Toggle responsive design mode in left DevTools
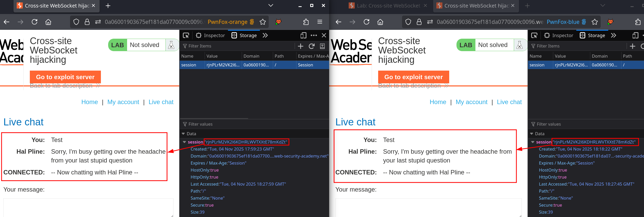Viewport: 644px width, 217px height. click(x=303, y=35)
